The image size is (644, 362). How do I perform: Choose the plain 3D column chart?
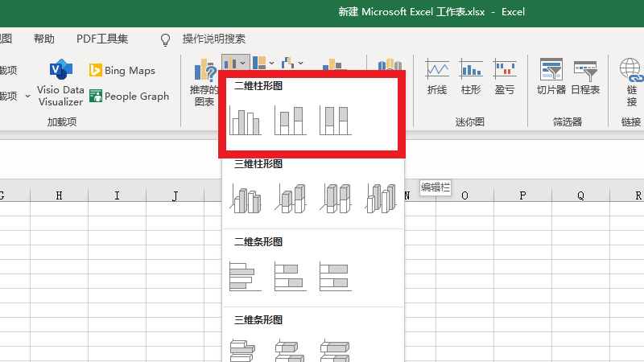[x=378, y=198]
